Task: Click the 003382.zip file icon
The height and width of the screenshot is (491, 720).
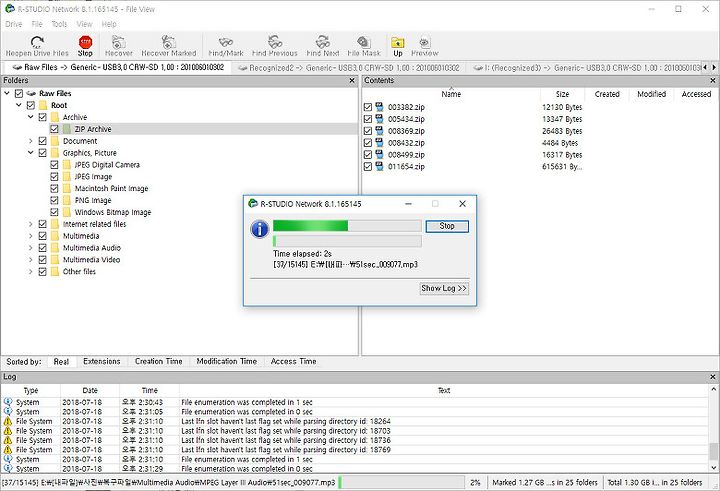Action: 380,107
